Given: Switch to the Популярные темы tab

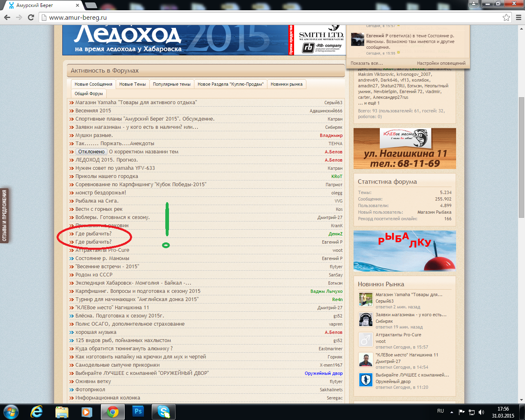Looking at the screenshot, I should (x=171, y=84).
